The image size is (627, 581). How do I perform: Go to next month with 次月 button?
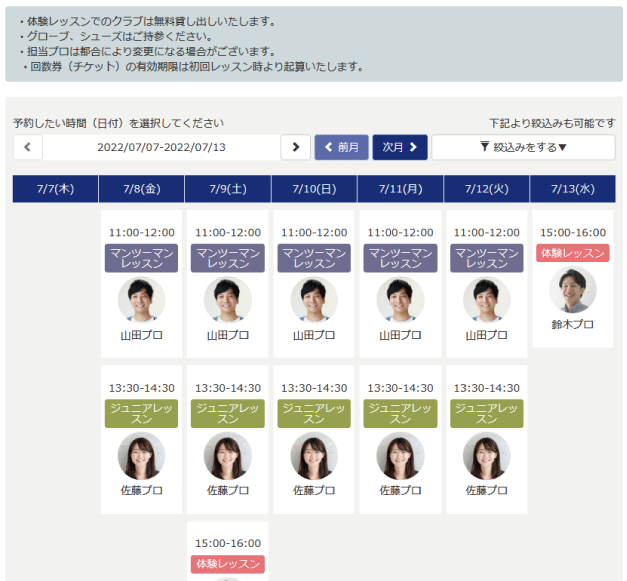click(400, 148)
